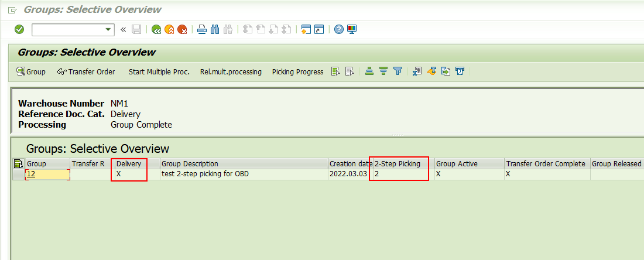Image resolution: width=644 pixels, height=260 pixels.
Task: Open Find with the binoculars icon
Action: (x=215, y=30)
